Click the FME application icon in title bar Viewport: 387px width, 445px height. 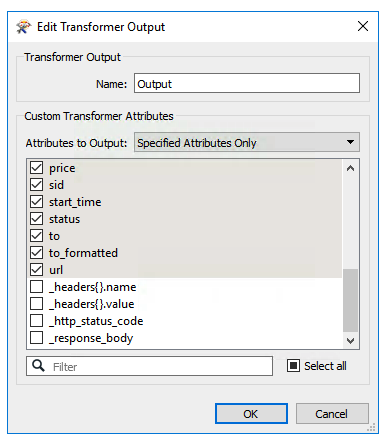tap(23, 27)
